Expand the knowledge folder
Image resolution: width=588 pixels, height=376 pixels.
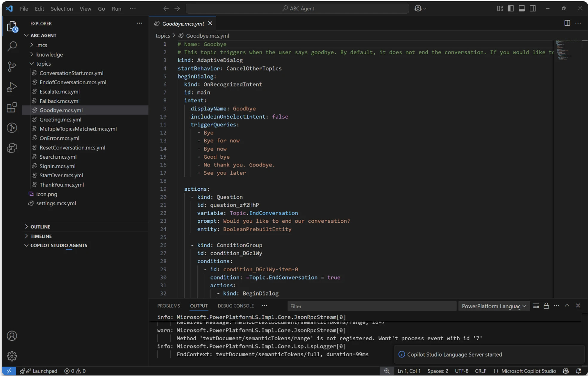pyautogui.click(x=85, y=54)
